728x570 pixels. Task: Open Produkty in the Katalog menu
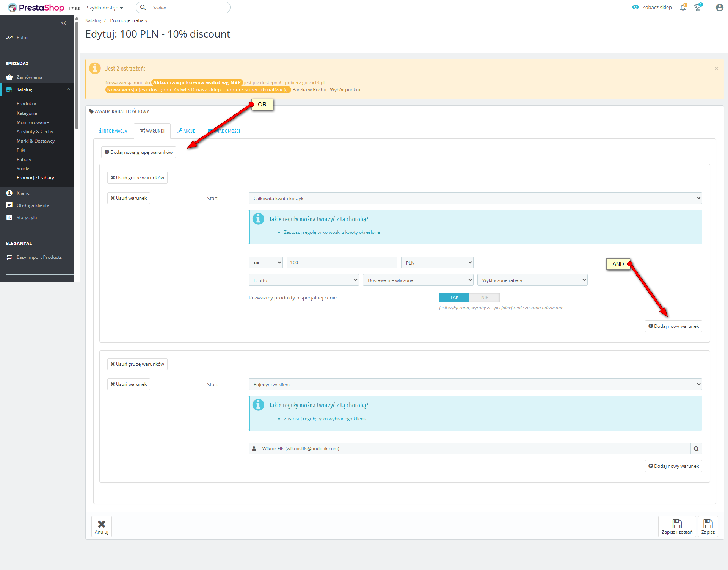click(26, 104)
